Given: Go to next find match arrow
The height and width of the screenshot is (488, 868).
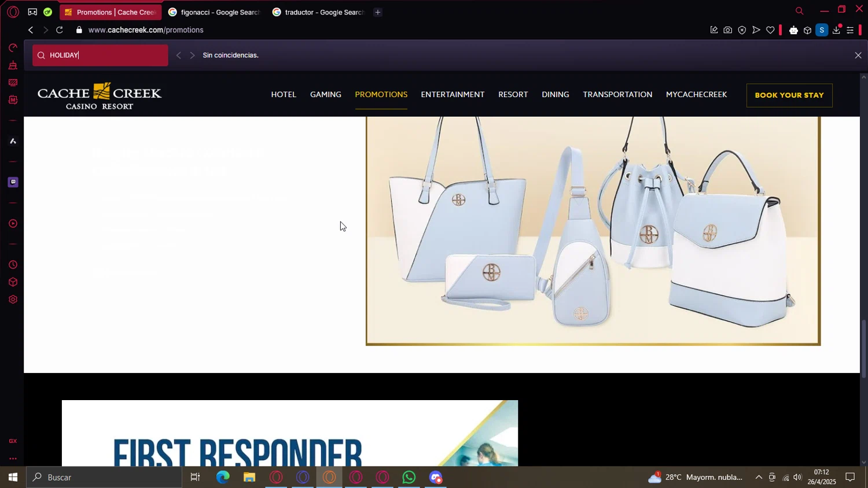Looking at the screenshot, I should pos(193,56).
